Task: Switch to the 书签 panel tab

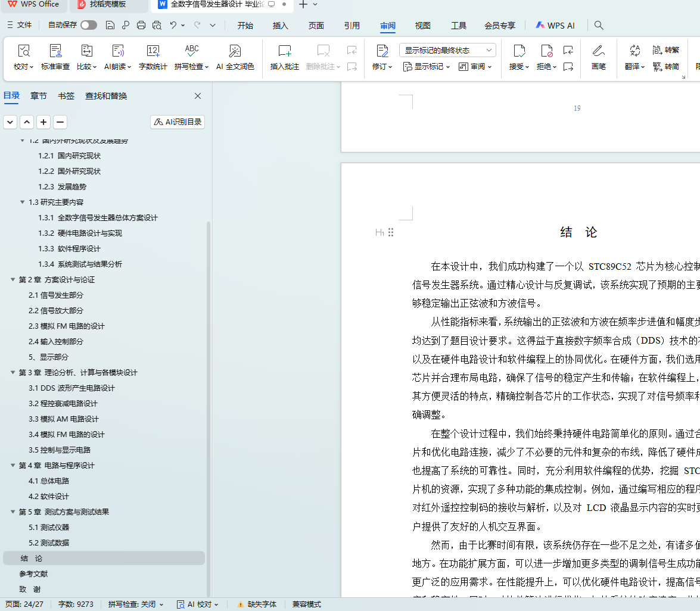Action: [x=66, y=96]
